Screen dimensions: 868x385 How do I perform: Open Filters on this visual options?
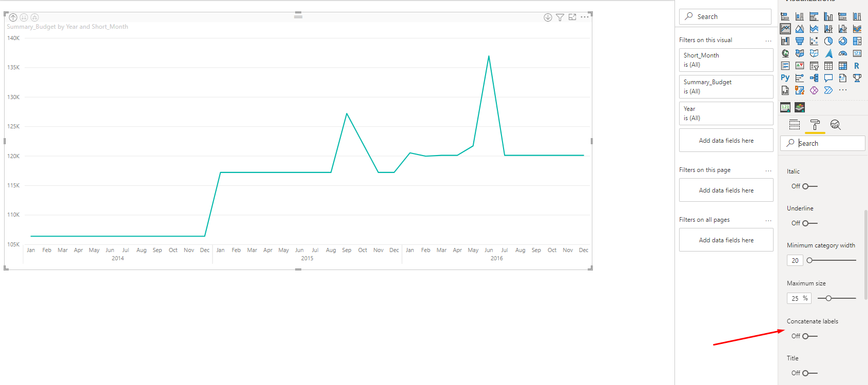[768, 41]
